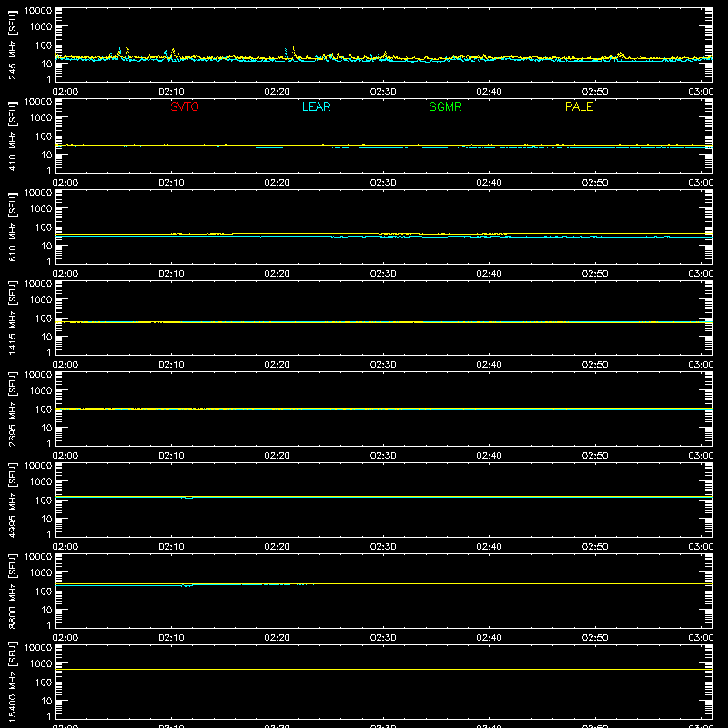Click the 02:20 tick under the 245 MHz panel
The image size is (728, 728).
[278, 92]
